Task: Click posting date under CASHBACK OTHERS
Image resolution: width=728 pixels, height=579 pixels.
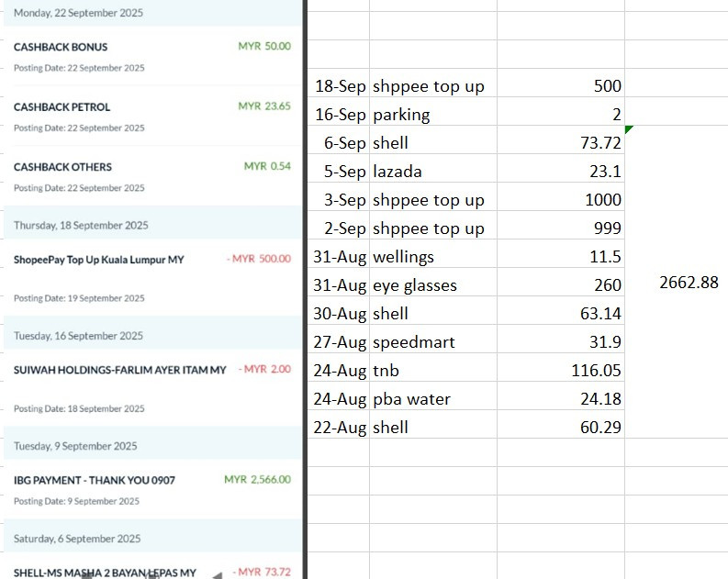Action: coord(79,188)
